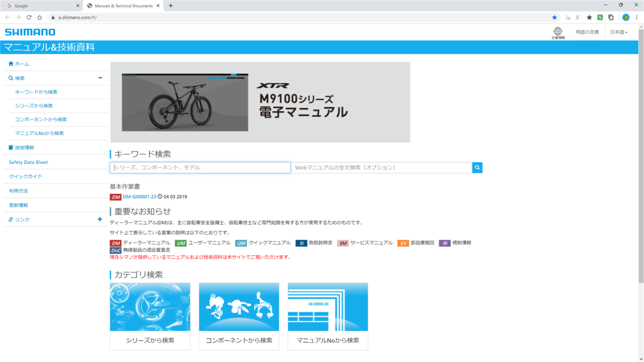Click the chain icon beside リンク
This screenshot has height=362, width=644.
pyautogui.click(x=11, y=220)
